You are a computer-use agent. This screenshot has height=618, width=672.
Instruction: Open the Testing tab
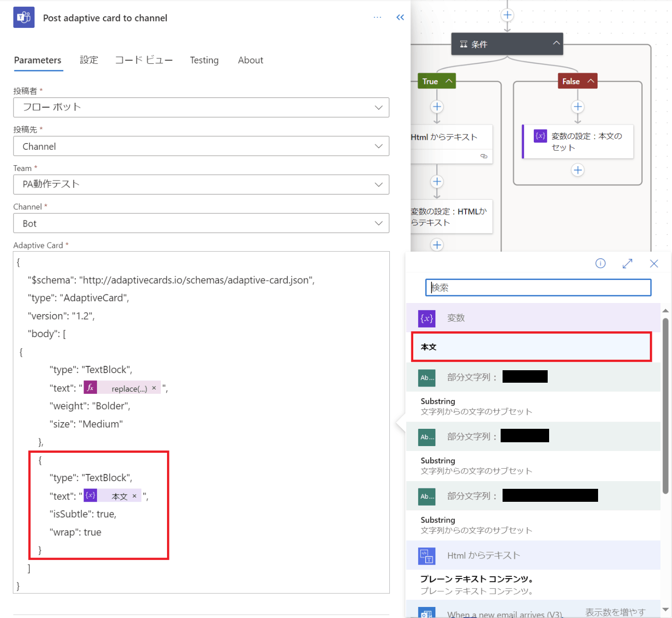204,61
